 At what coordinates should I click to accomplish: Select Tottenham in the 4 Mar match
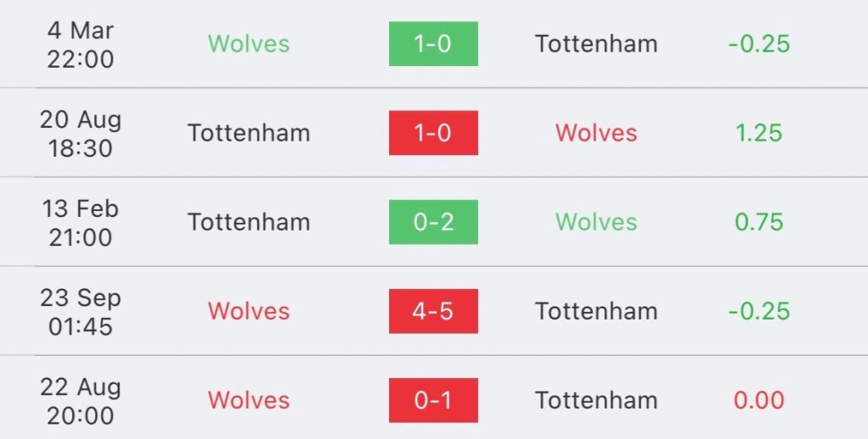click(596, 44)
